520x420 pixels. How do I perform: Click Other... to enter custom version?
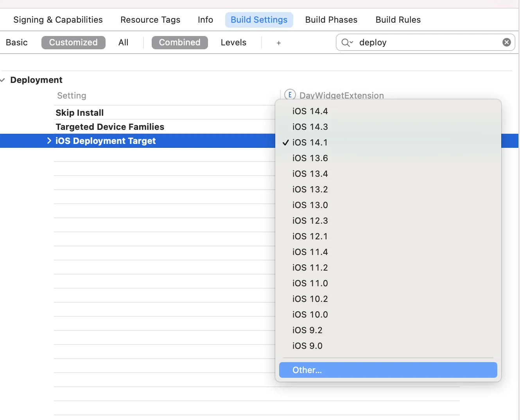pos(388,370)
